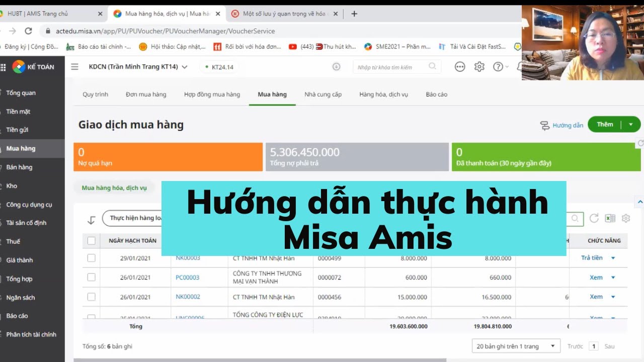Export table to Excel icon
The height and width of the screenshot is (362, 644).
[610, 218]
